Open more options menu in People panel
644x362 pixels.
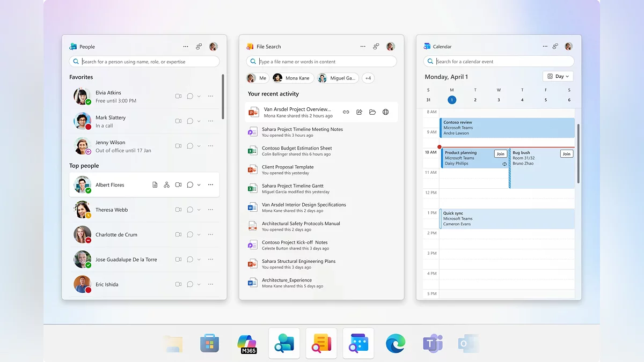click(186, 47)
